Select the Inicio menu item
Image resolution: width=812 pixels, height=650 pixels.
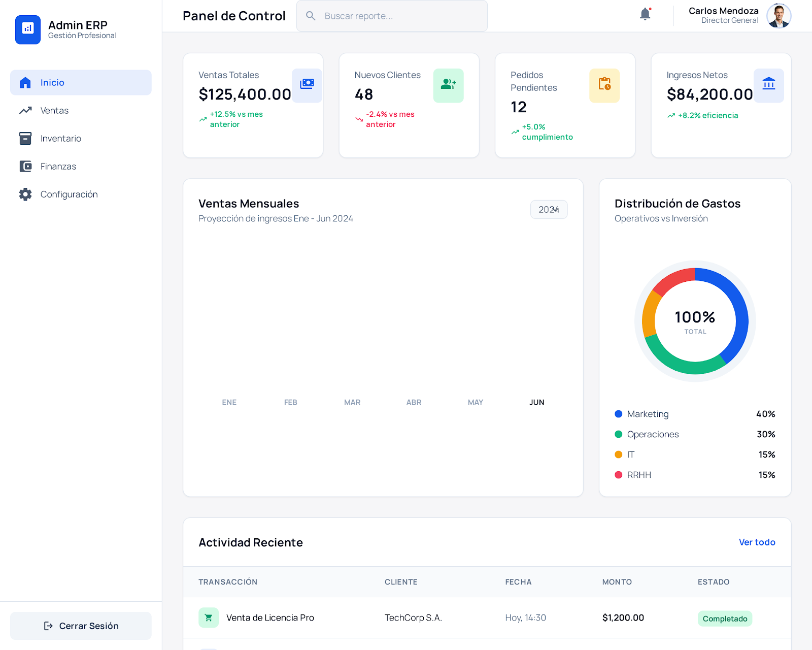pos(52,82)
